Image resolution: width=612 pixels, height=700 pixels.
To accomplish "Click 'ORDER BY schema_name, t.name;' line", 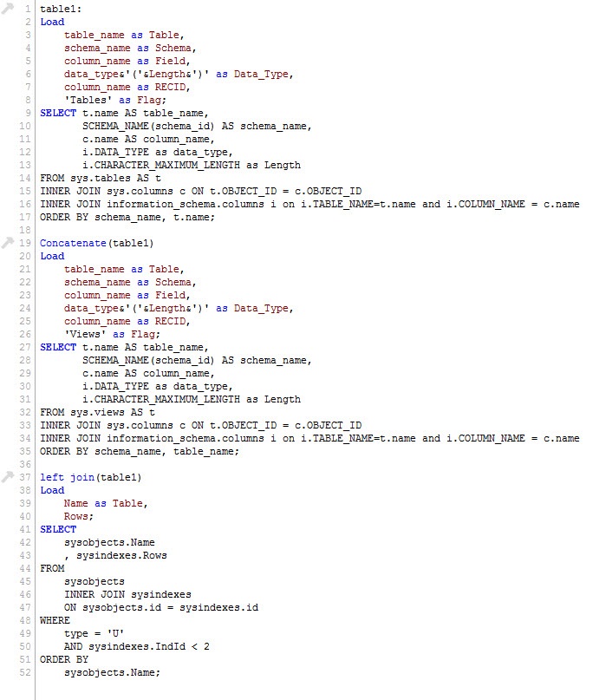I will pos(127,217).
